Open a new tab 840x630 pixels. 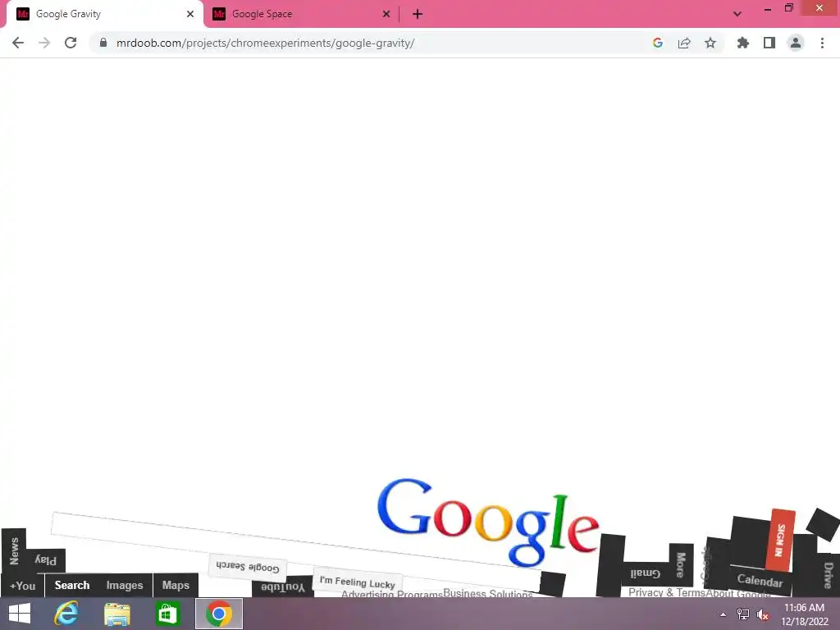coord(418,14)
